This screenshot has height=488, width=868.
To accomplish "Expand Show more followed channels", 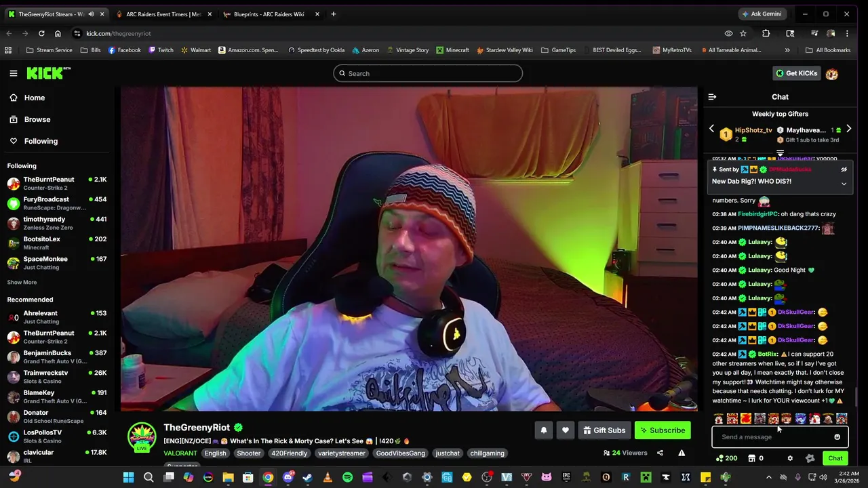I will click(x=22, y=282).
